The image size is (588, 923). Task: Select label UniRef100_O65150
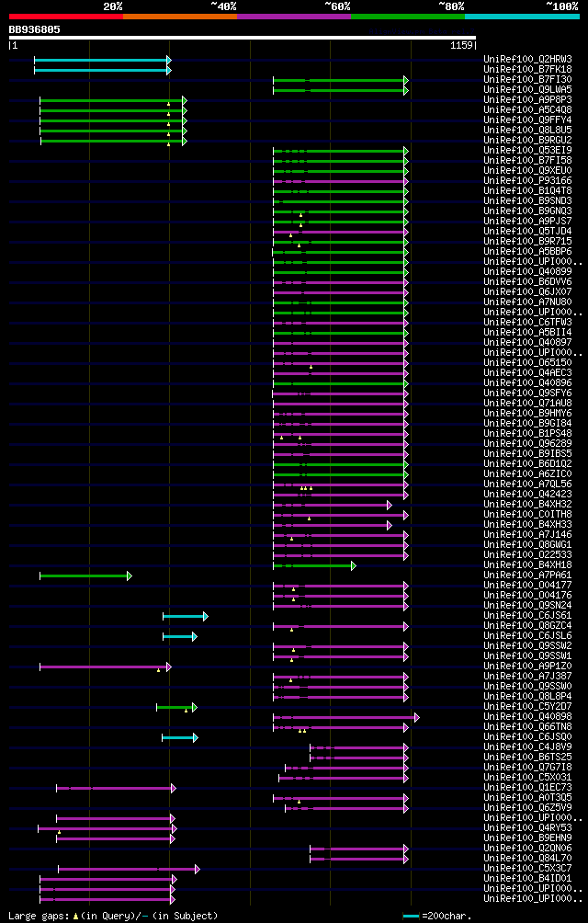point(527,362)
